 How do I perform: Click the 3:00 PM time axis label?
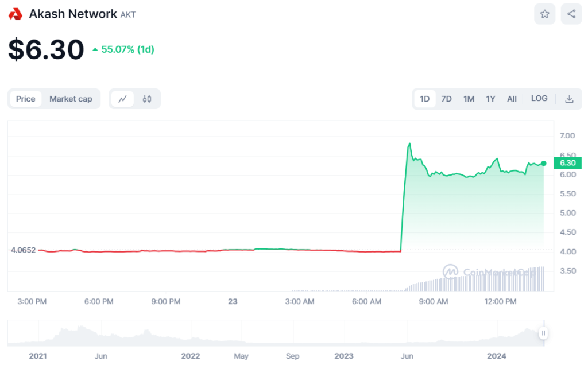click(32, 302)
